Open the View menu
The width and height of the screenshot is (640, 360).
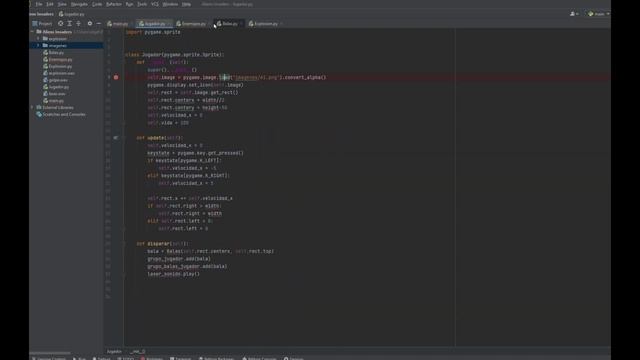62,4
